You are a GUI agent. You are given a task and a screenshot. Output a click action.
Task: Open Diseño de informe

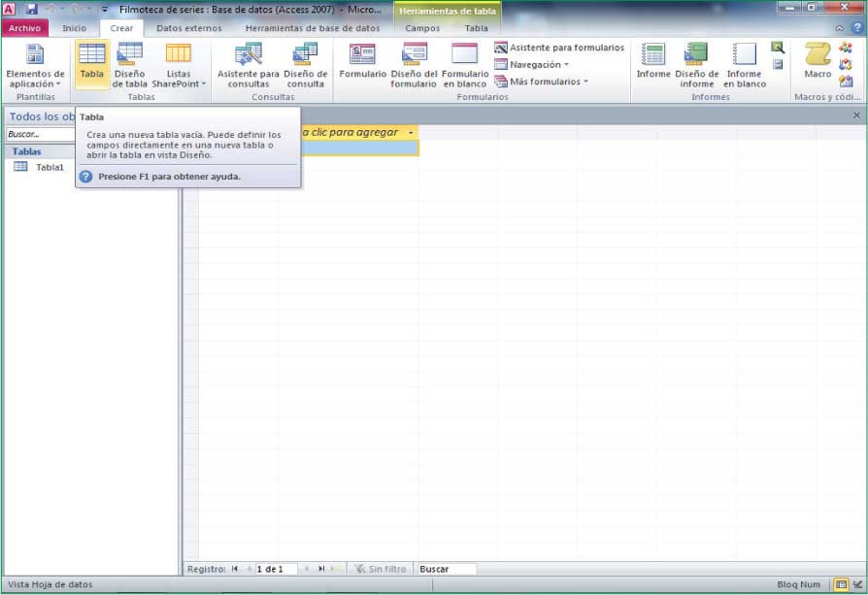pyautogui.click(x=696, y=65)
